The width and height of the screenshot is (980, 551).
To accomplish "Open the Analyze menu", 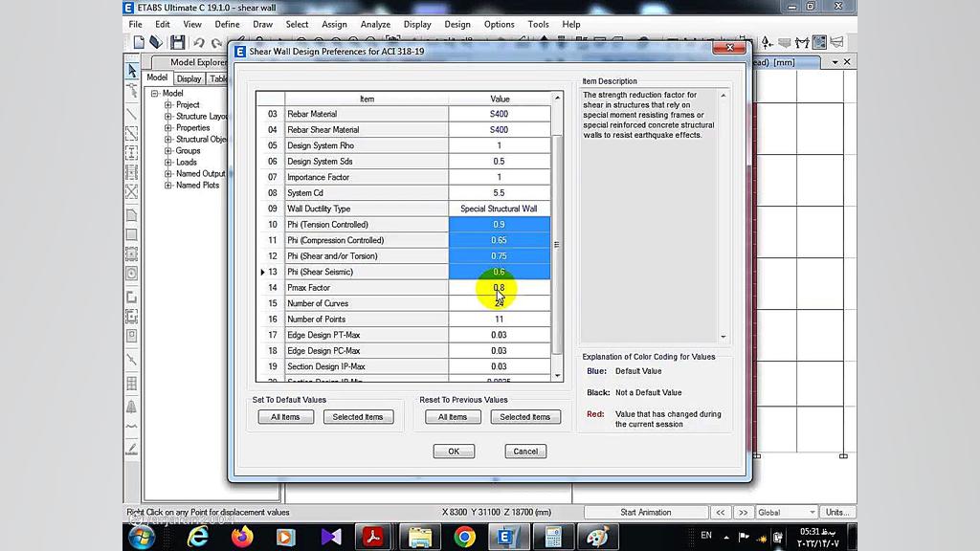I will click(x=375, y=24).
